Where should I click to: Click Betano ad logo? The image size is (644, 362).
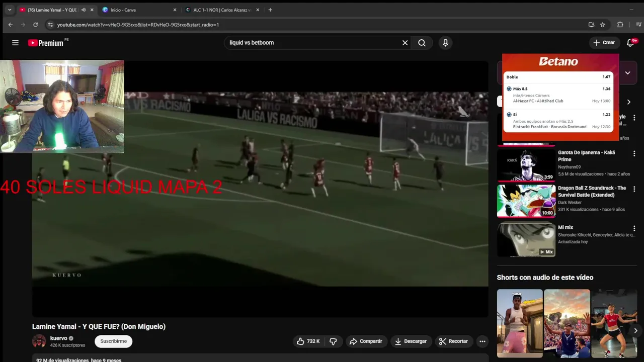point(558,61)
